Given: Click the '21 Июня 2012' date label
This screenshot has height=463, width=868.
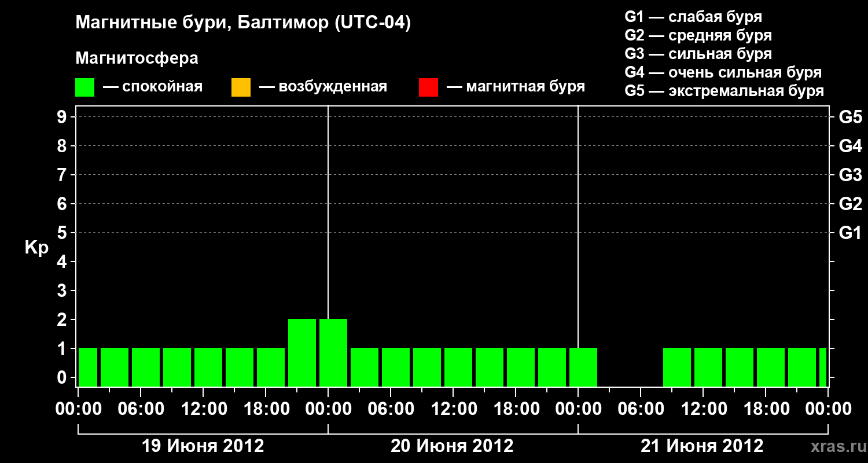Looking at the screenshot, I should [x=703, y=446].
